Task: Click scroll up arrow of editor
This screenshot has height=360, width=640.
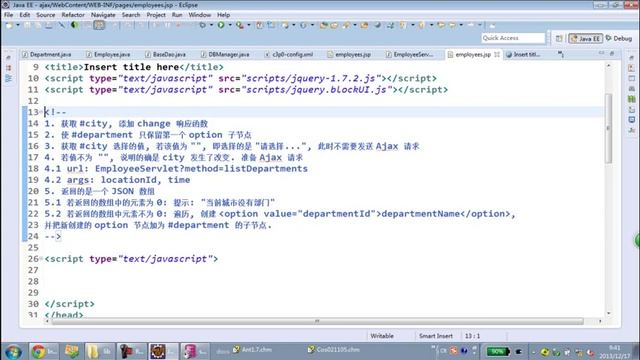Action: pyautogui.click(x=608, y=65)
